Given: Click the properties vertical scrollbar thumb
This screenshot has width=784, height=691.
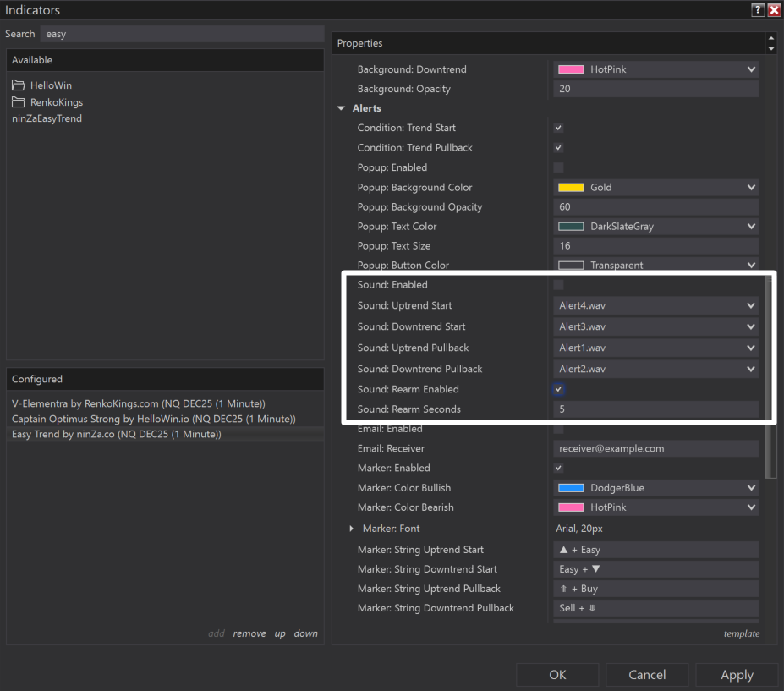Looking at the screenshot, I should click(x=770, y=376).
